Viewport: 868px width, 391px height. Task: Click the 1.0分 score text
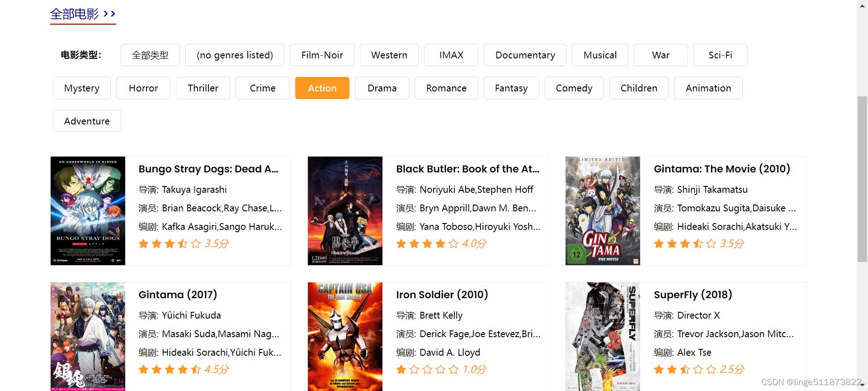(474, 370)
